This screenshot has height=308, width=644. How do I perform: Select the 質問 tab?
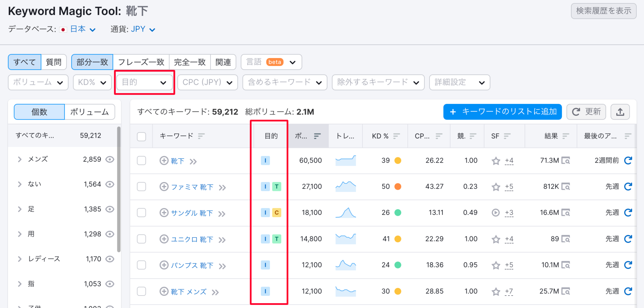54,62
